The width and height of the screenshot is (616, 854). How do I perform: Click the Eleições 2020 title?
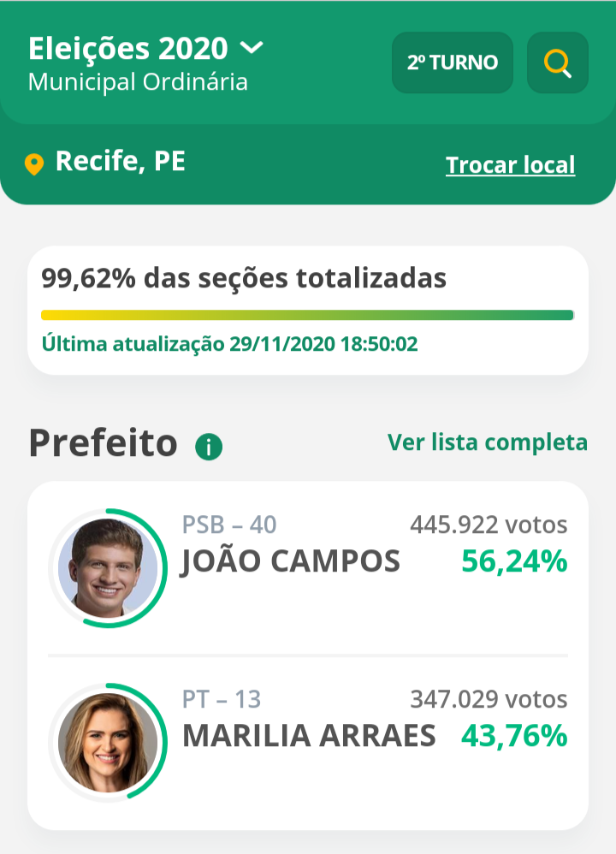click(128, 49)
